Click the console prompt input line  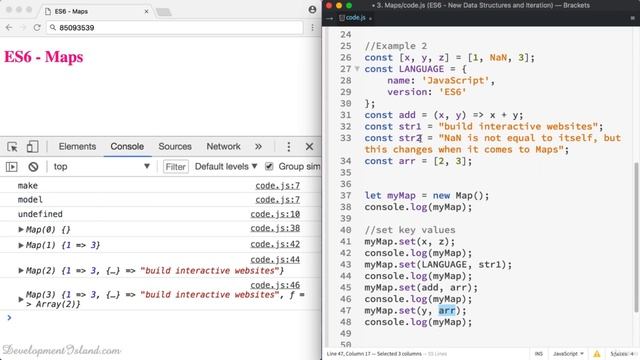coord(161,317)
